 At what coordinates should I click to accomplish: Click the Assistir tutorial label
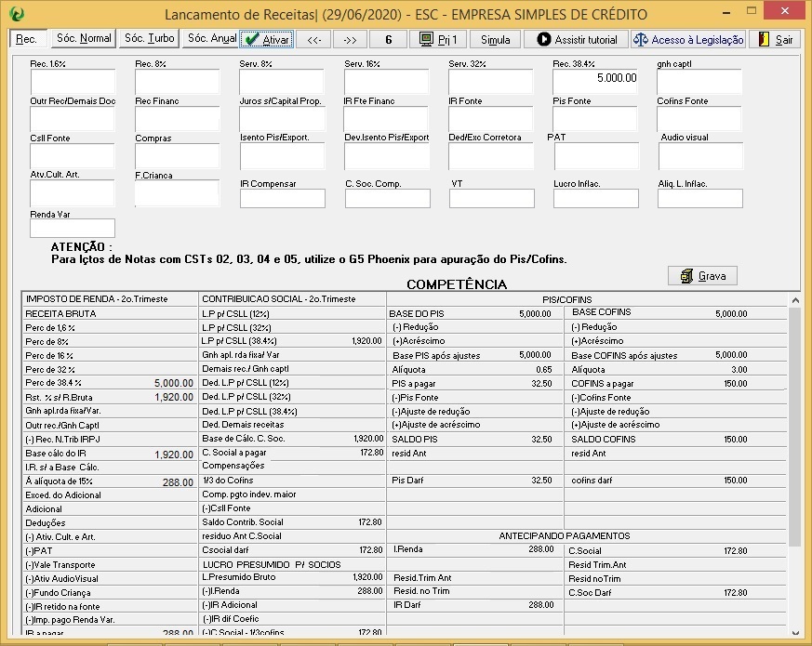[586, 40]
